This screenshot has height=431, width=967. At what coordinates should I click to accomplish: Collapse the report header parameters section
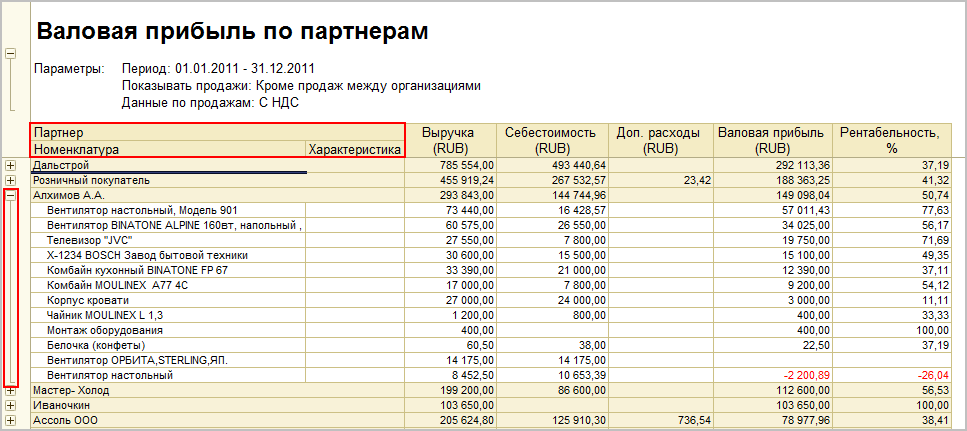click(11, 54)
